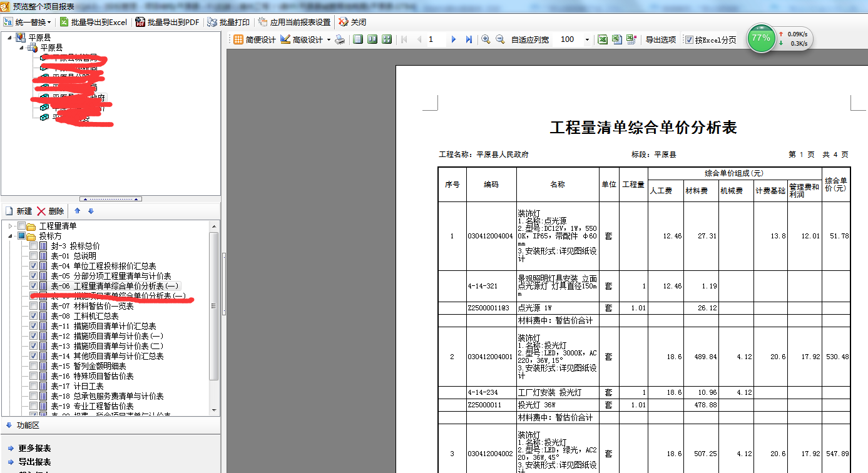Screen dimensions: 868x473
Task: Expand the 工程量清单 folder node
Action: point(10,226)
